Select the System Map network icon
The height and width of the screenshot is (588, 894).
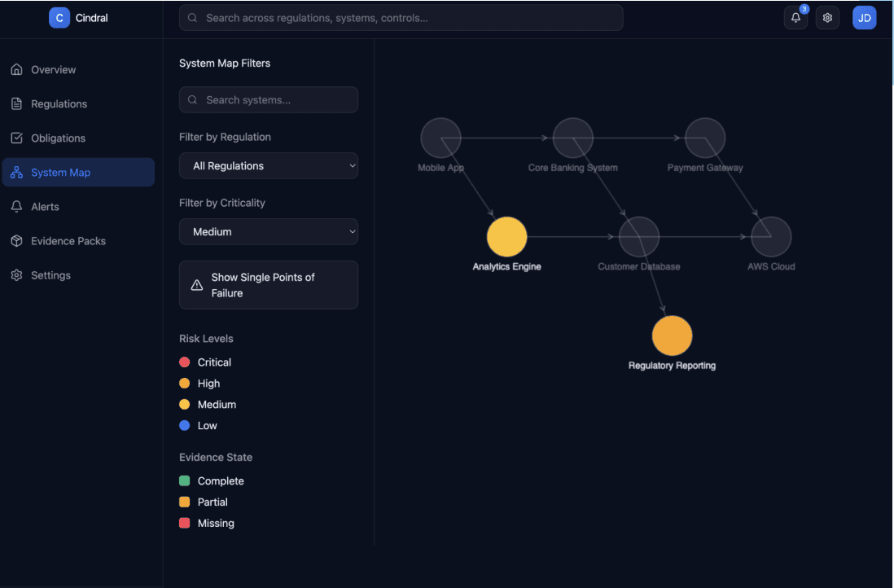(16, 172)
